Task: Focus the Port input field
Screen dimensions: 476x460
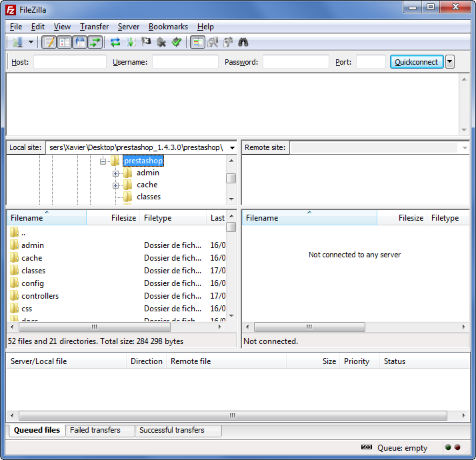Action: tap(371, 61)
